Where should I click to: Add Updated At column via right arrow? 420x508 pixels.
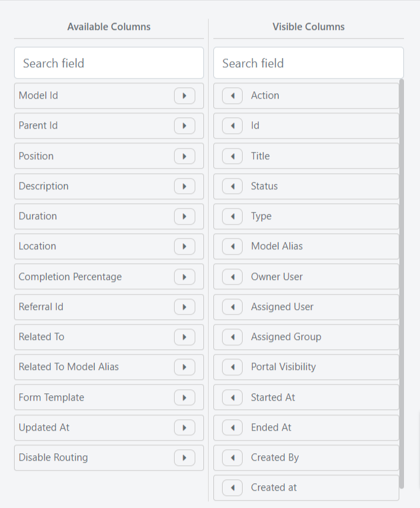tap(185, 427)
